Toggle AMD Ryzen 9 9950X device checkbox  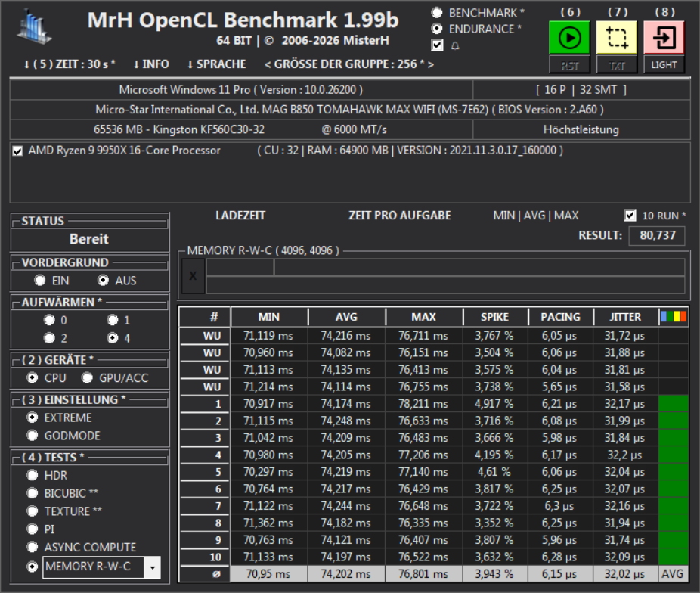click(x=17, y=151)
